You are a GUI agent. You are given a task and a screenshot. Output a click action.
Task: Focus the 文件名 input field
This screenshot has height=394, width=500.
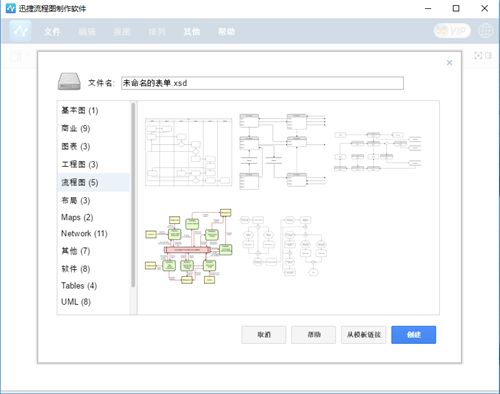click(262, 83)
